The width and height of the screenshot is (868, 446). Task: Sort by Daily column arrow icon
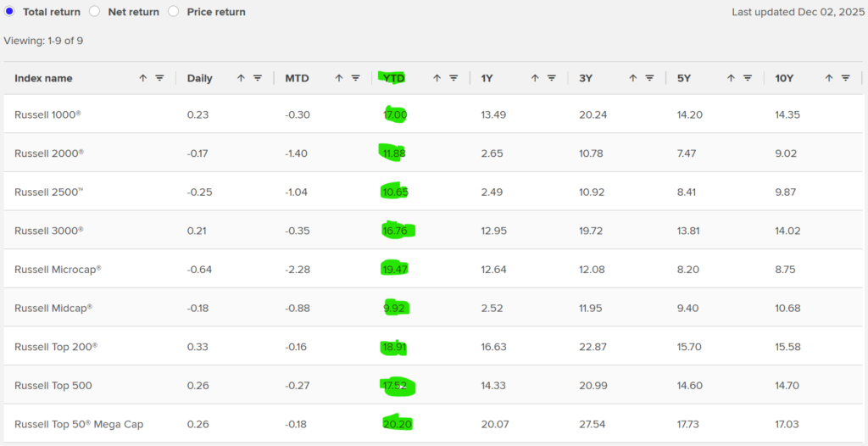(241, 78)
